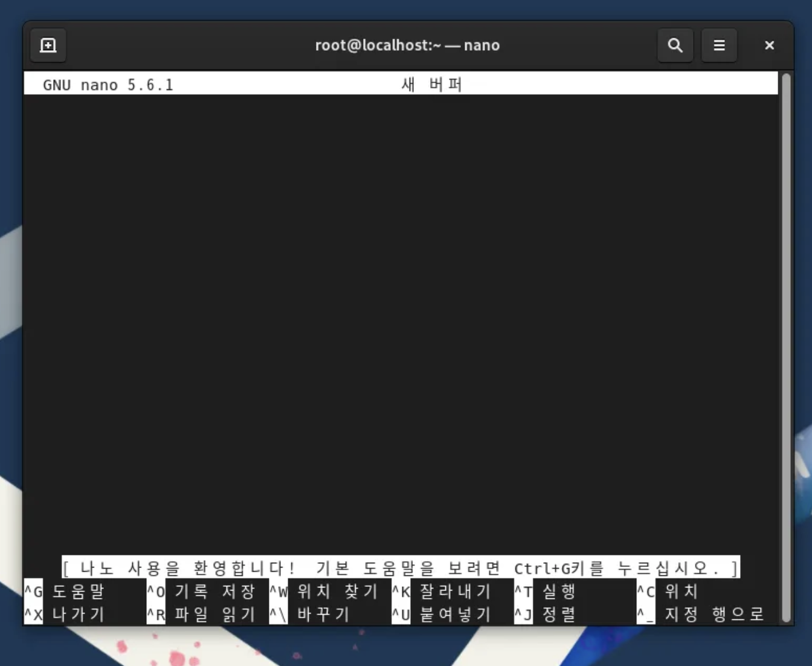Click the ^O 기록 저장 shortcut
812x666 pixels.
click(x=202, y=591)
